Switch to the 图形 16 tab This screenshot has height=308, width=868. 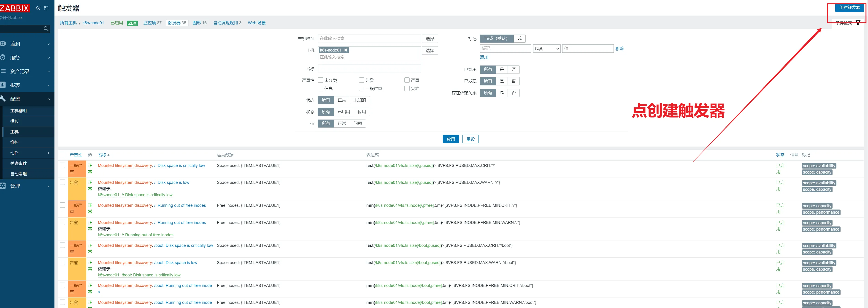coord(200,23)
